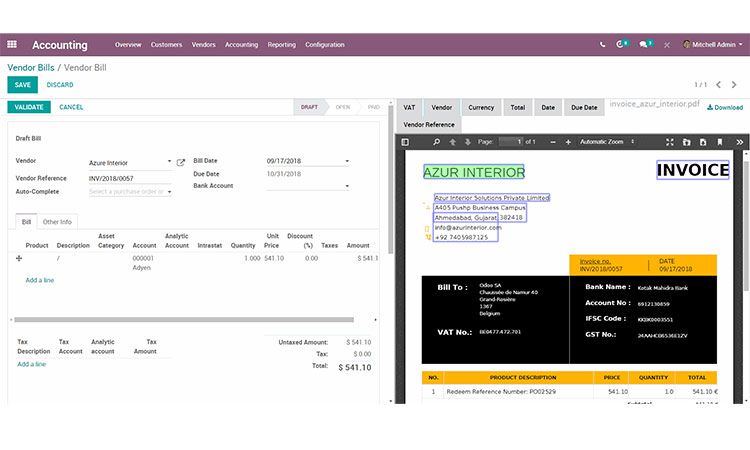750x450 pixels.
Task: Open the apps grid menu icon
Action: [12, 45]
